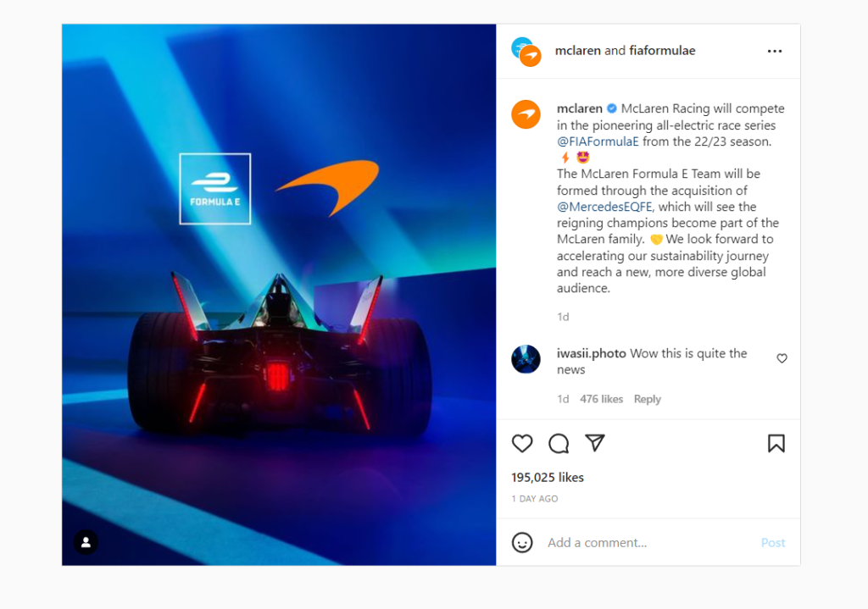Viewport: 868px width, 609px height.
Task: Open comments via the speech bubble icon
Action: pyautogui.click(x=559, y=444)
